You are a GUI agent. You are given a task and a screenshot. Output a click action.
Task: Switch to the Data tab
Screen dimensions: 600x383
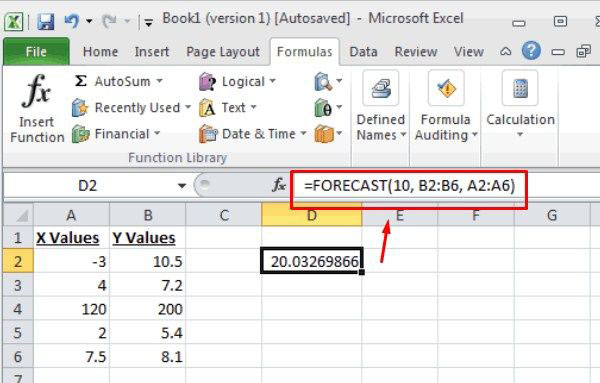point(363,52)
